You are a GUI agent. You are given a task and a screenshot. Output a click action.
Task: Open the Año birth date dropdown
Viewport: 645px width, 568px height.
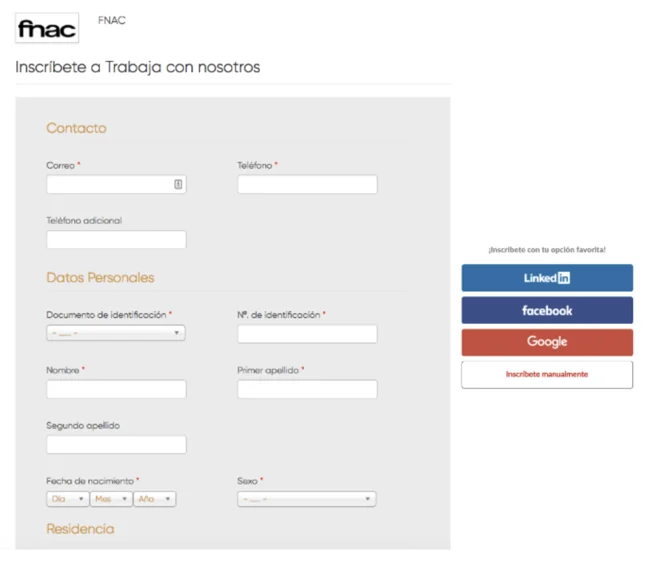[x=155, y=499]
